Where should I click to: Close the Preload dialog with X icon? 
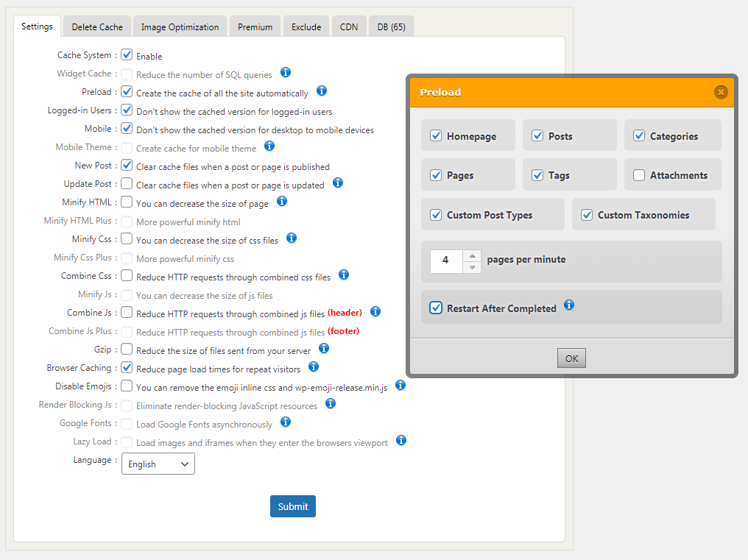pos(721,92)
